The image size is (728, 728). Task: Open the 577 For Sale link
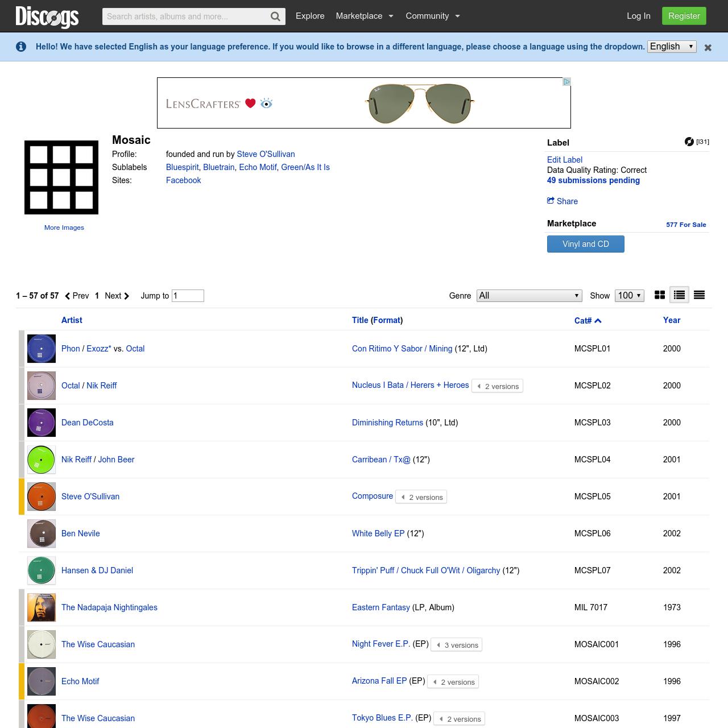(686, 225)
